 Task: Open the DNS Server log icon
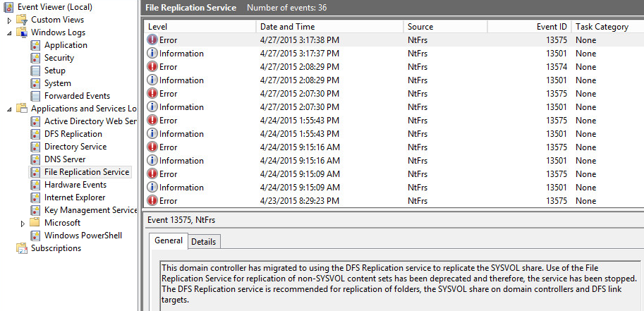click(36, 159)
